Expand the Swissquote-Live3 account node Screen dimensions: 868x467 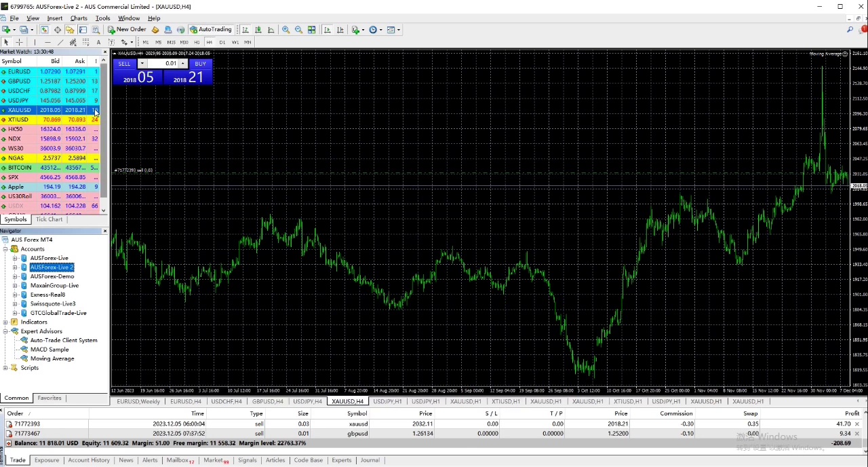pyautogui.click(x=15, y=304)
